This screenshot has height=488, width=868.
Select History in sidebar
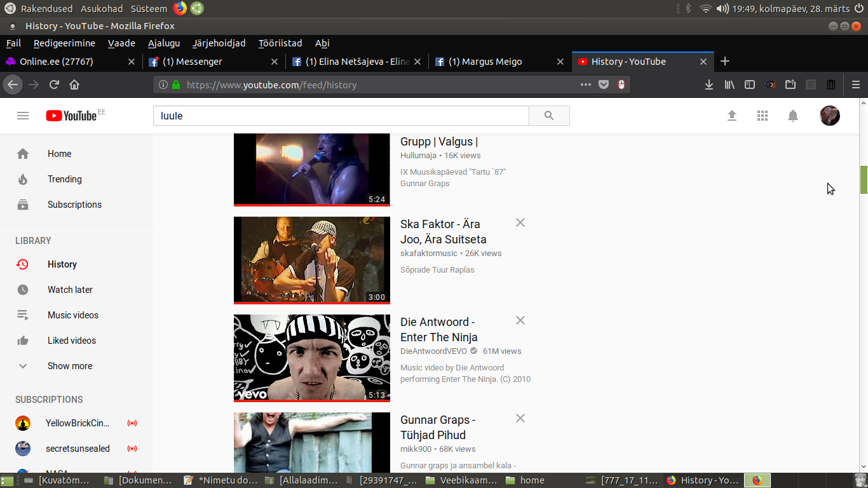pos(76,264)
